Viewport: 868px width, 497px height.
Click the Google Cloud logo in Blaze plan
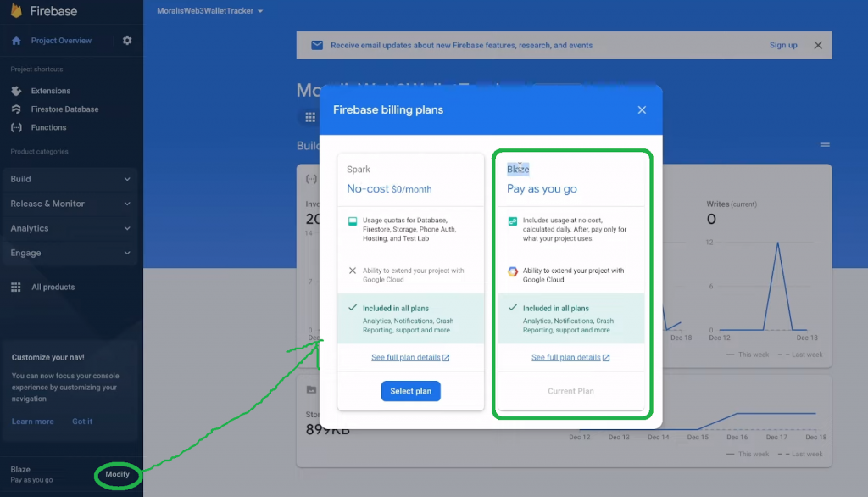pos(513,271)
